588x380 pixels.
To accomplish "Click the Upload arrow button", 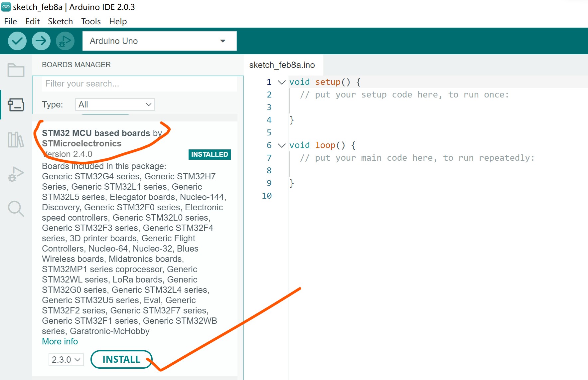I will point(41,41).
